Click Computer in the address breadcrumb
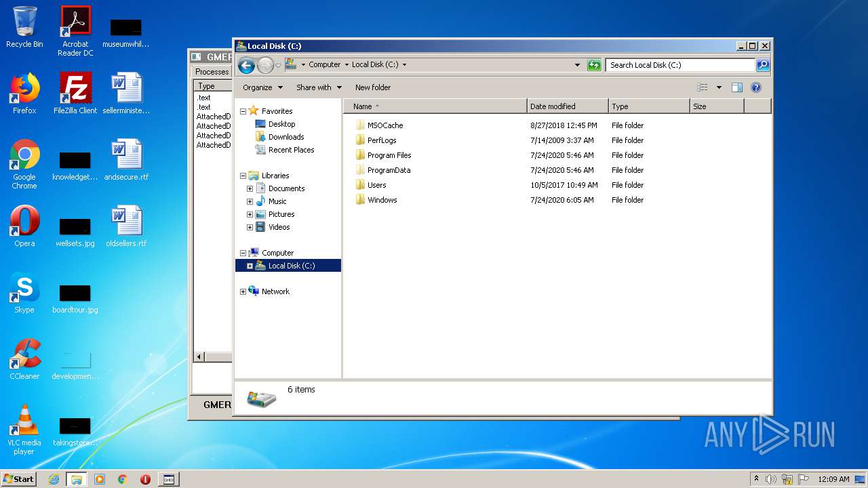This screenshot has width=868, height=488. pyautogui.click(x=324, y=65)
